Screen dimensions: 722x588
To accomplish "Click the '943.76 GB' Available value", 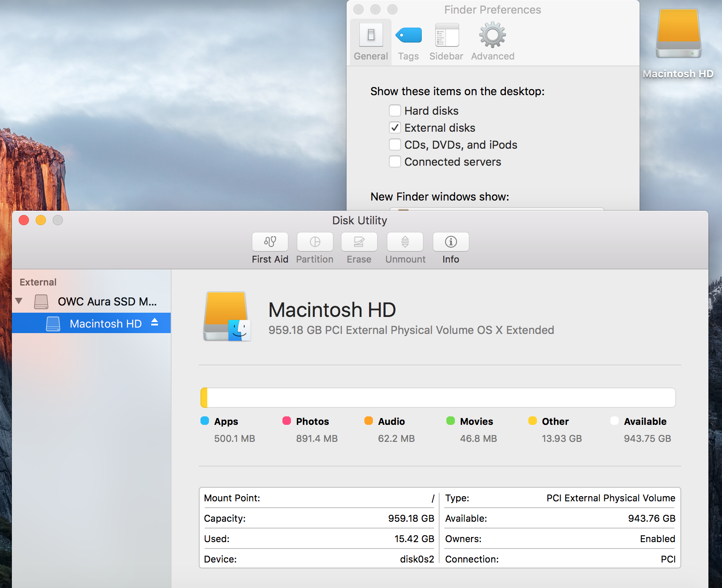I will click(651, 518).
